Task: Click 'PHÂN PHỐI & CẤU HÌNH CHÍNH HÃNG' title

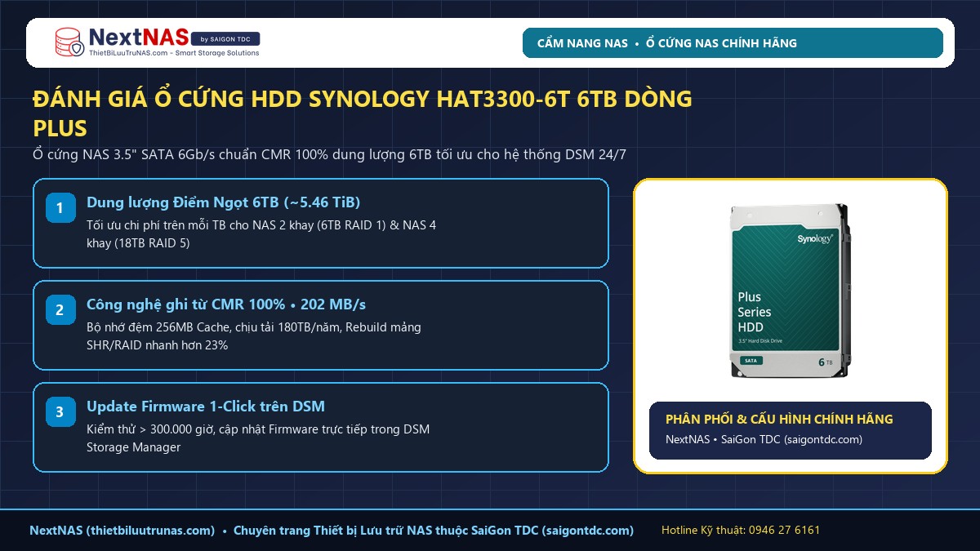Action: (x=779, y=420)
